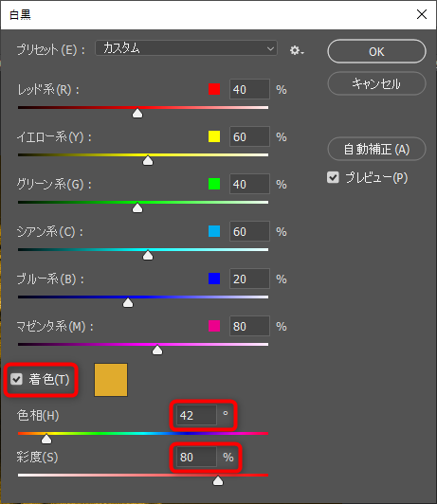The image size is (437, 504).
Task: Click the cyan color indicator square
Action: tap(214, 231)
